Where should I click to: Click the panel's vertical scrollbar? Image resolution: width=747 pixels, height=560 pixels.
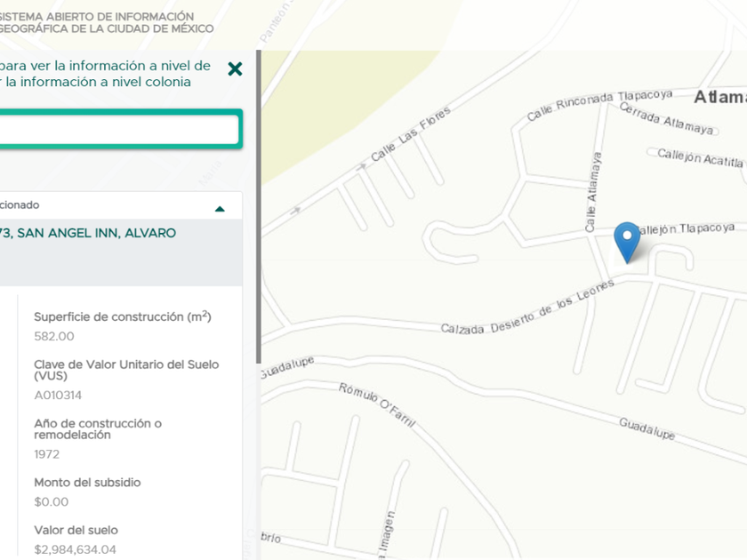259,207
